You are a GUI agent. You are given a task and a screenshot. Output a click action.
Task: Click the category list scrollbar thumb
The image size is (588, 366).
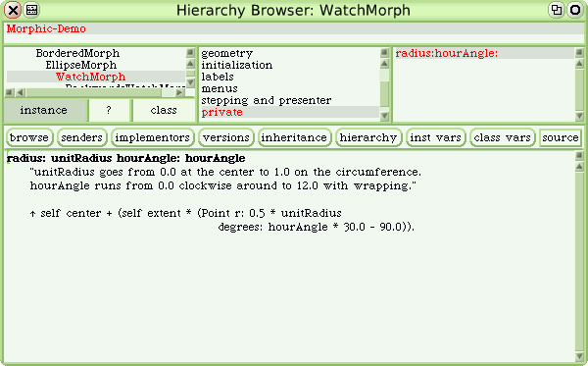[384, 94]
